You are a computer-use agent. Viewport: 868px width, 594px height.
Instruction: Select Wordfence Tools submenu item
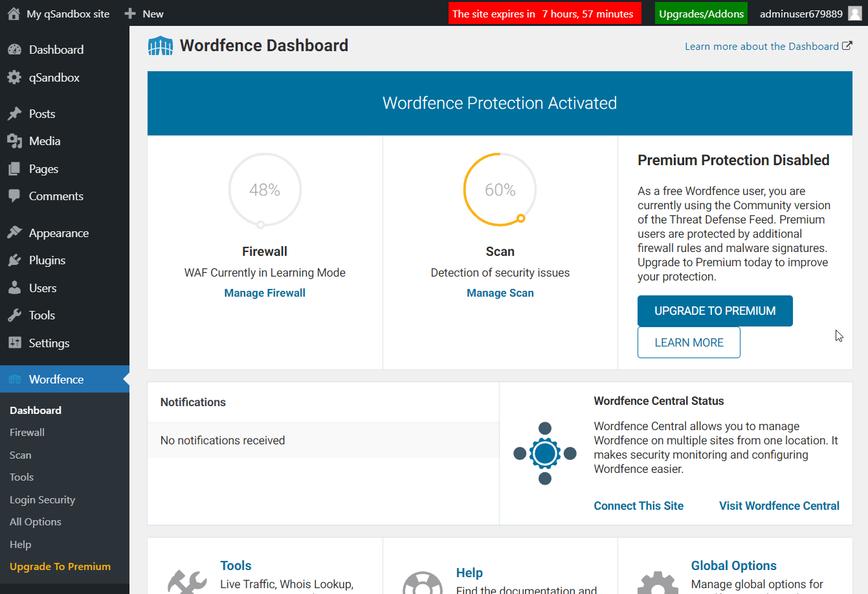pyautogui.click(x=21, y=477)
